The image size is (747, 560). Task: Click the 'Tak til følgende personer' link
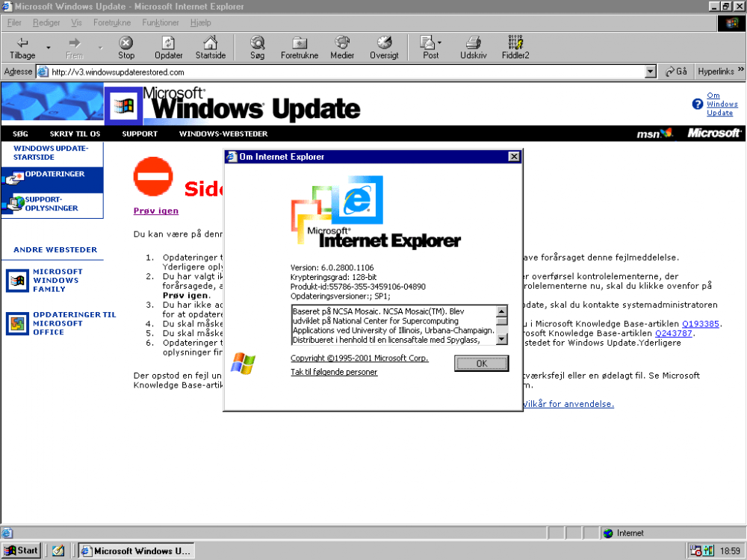tap(334, 372)
